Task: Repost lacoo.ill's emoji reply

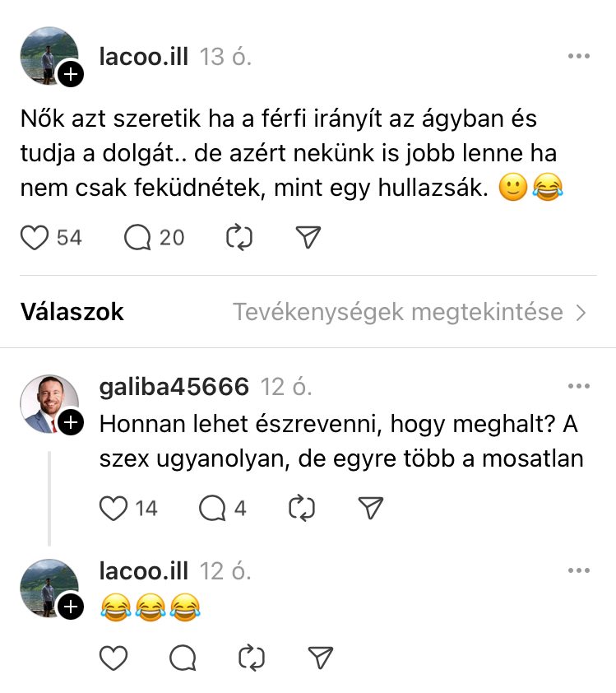Action: (250, 658)
